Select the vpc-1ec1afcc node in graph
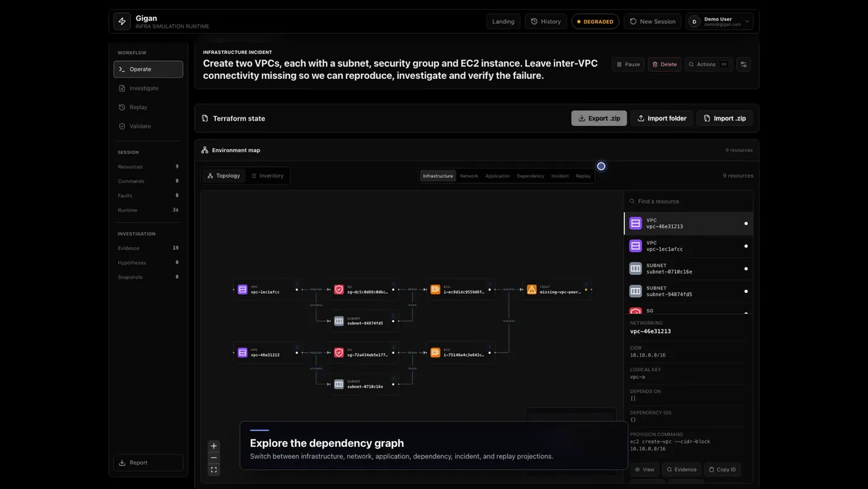The width and height of the screenshot is (868, 489). 267,289
